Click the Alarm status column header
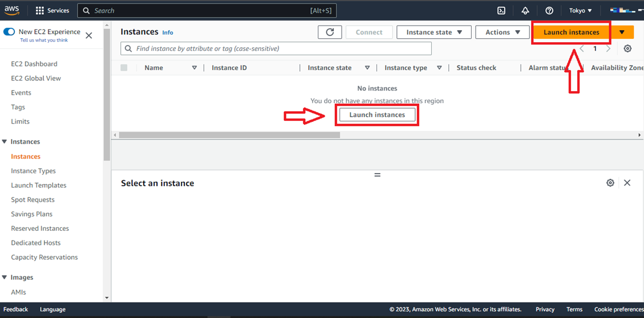 (x=548, y=68)
